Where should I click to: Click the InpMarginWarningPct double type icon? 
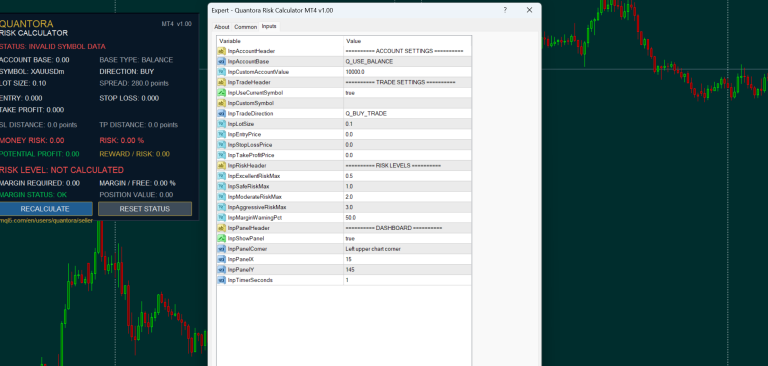tap(221, 218)
